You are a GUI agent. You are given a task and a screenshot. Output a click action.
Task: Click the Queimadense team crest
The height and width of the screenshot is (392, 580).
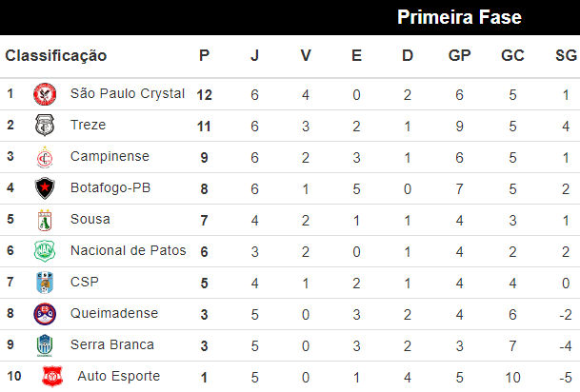44,313
